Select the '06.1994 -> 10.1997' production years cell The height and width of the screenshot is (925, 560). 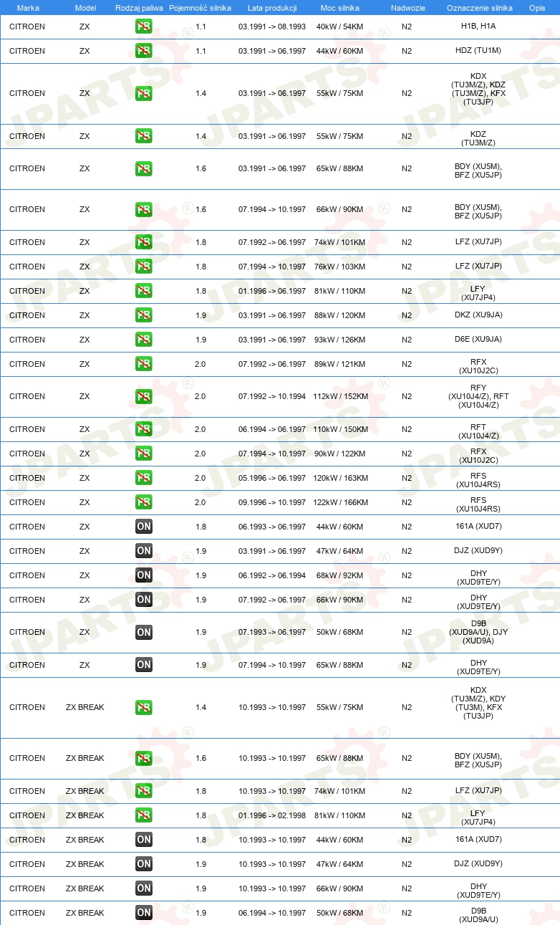[x=272, y=913]
